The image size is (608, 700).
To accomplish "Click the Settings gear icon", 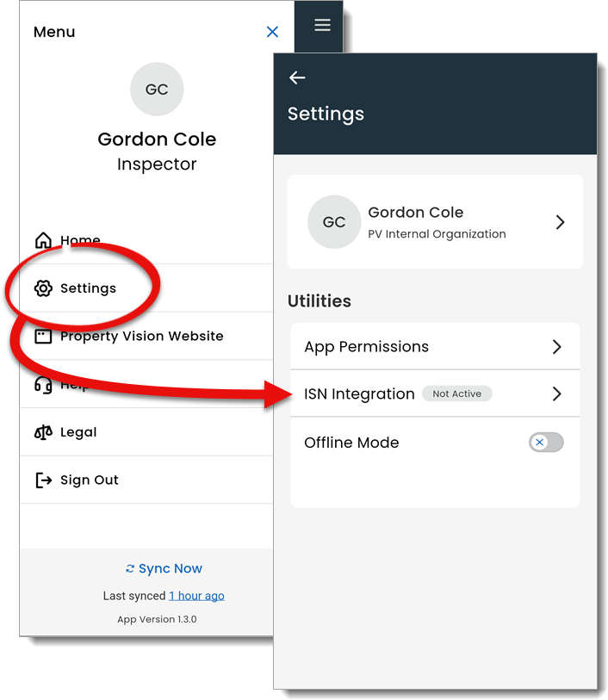I will point(43,288).
